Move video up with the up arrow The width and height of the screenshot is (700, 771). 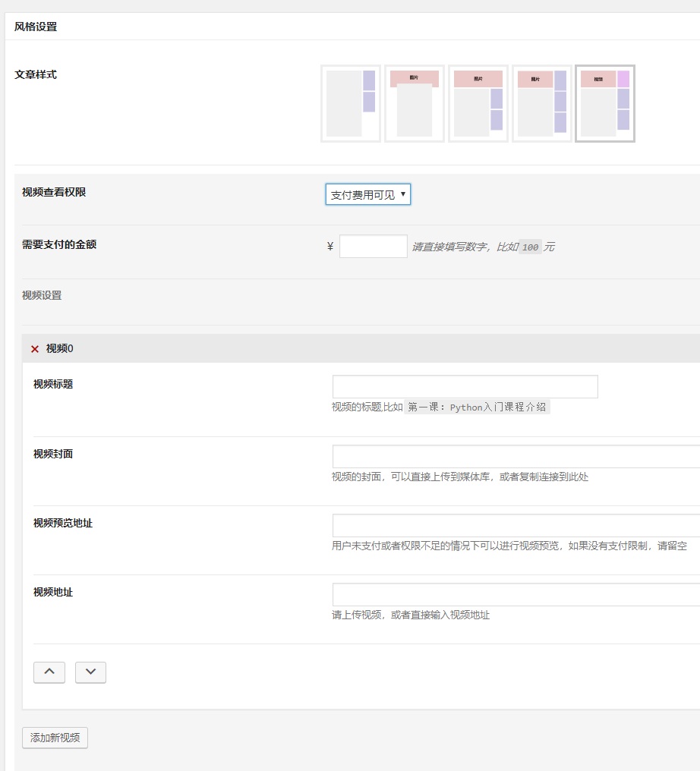[x=49, y=672]
